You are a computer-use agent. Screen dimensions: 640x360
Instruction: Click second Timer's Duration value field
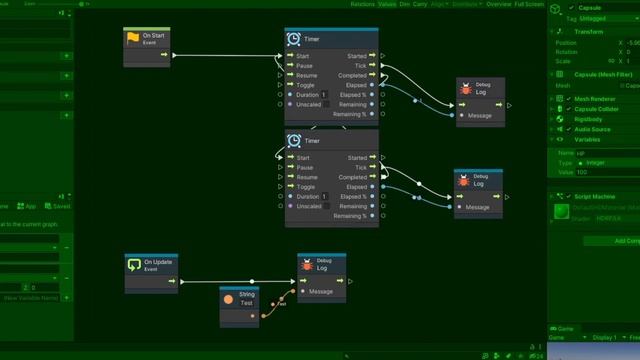point(324,196)
